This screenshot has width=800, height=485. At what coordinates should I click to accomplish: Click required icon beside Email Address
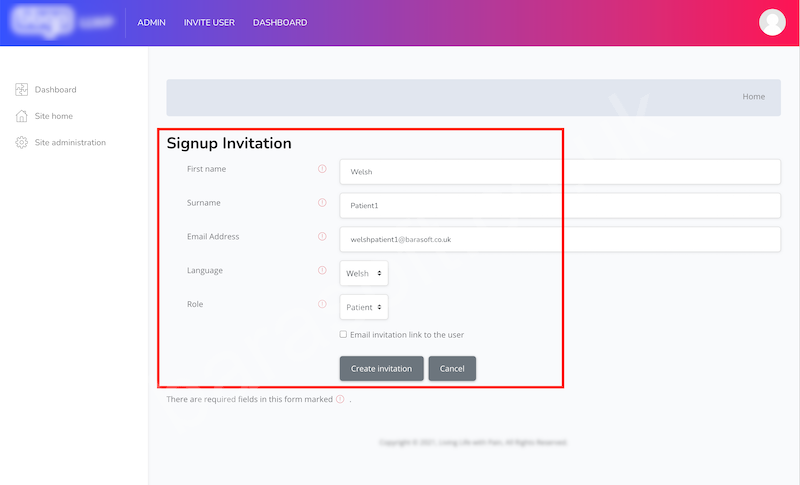pyautogui.click(x=322, y=236)
